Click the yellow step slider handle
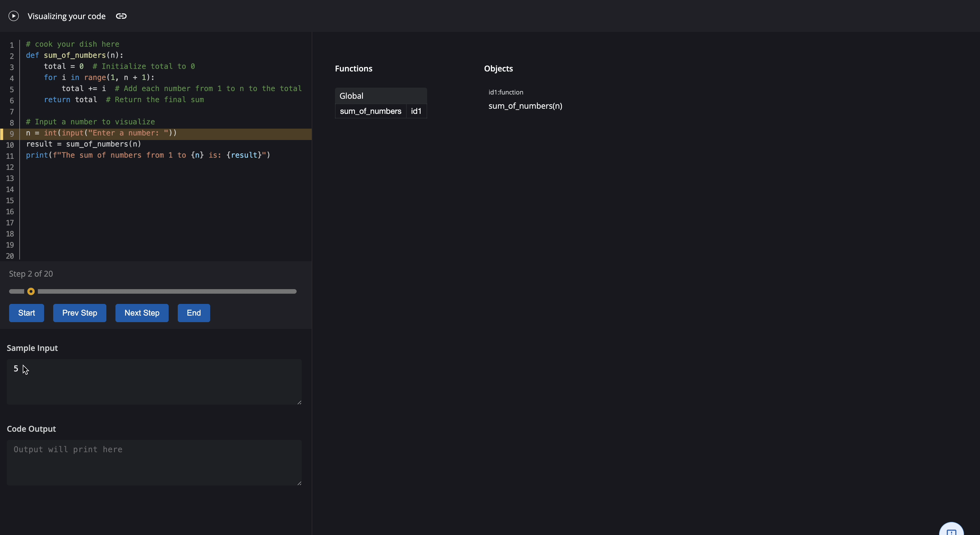The width and height of the screenshot is (980, 535). pos(31,292)
